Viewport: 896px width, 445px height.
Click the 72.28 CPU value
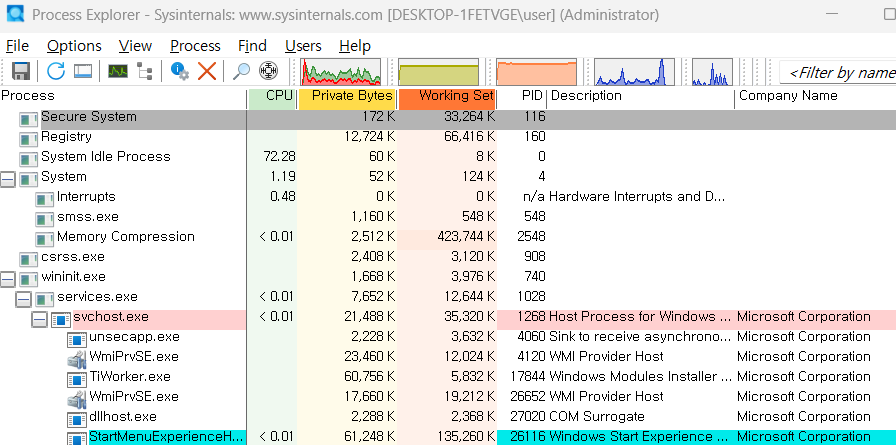click(x=278, y=157)
